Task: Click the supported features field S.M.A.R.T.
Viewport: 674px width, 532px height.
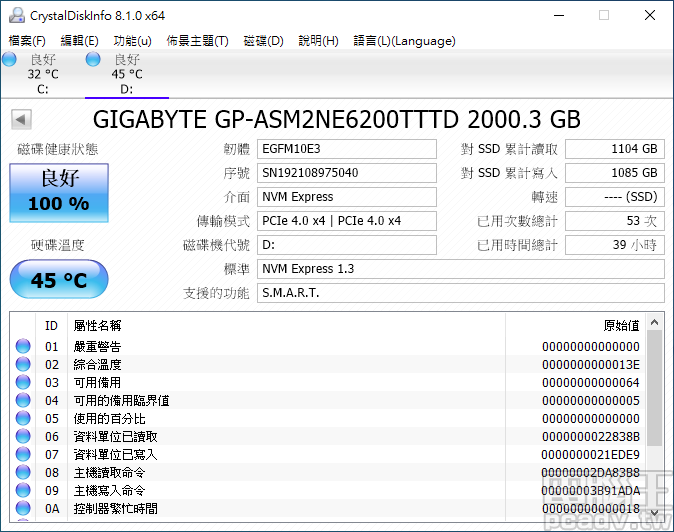Action: tap(461, 293)
